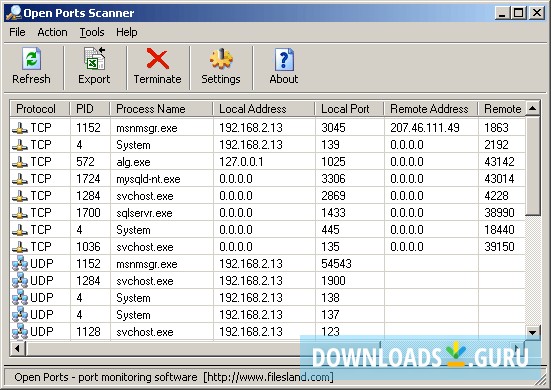Click local port 445

coord(330,230)
